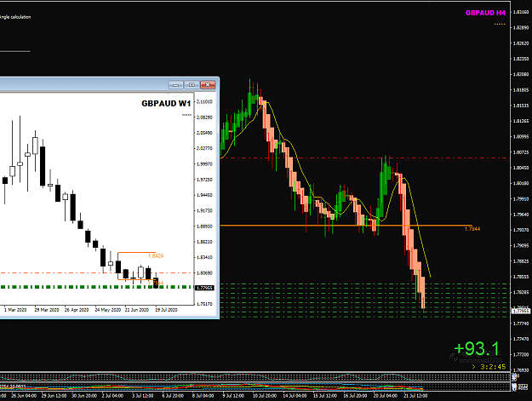Click the current price tag on W1 axis

204,288
